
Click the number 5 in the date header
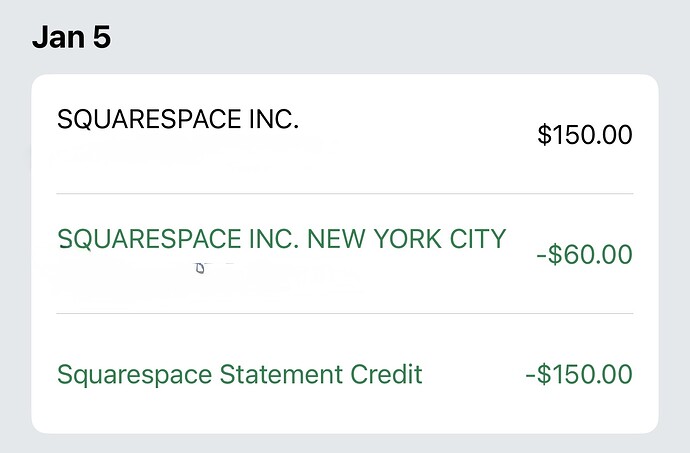coord(101,38)
